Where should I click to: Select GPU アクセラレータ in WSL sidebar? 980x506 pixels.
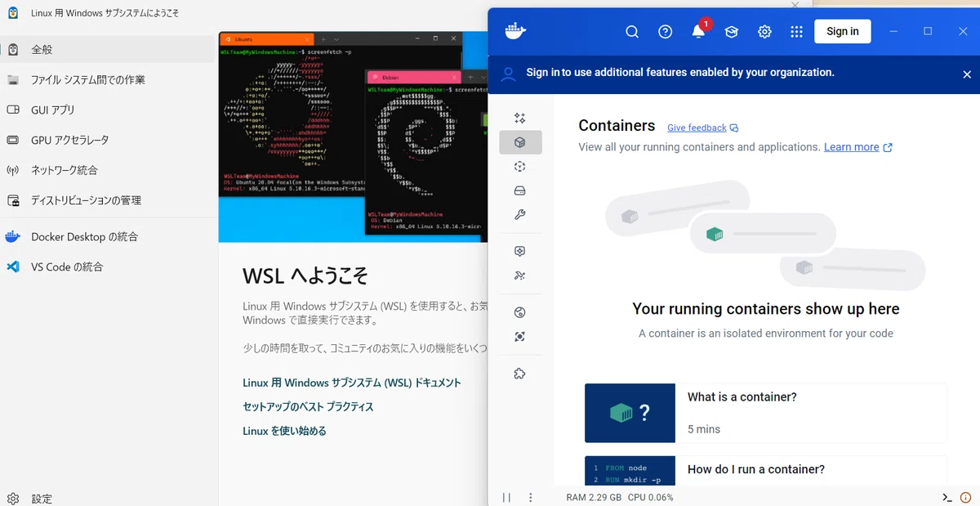point(109,140)
